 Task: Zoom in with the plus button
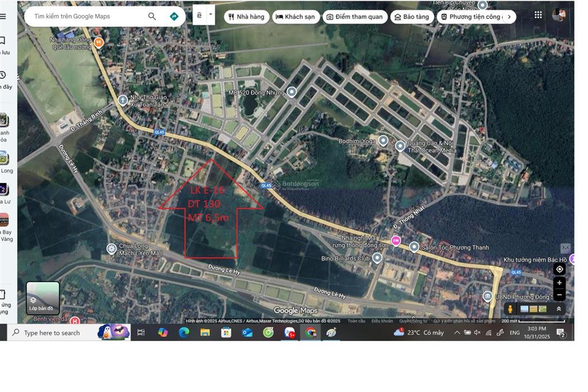point(559,283)
